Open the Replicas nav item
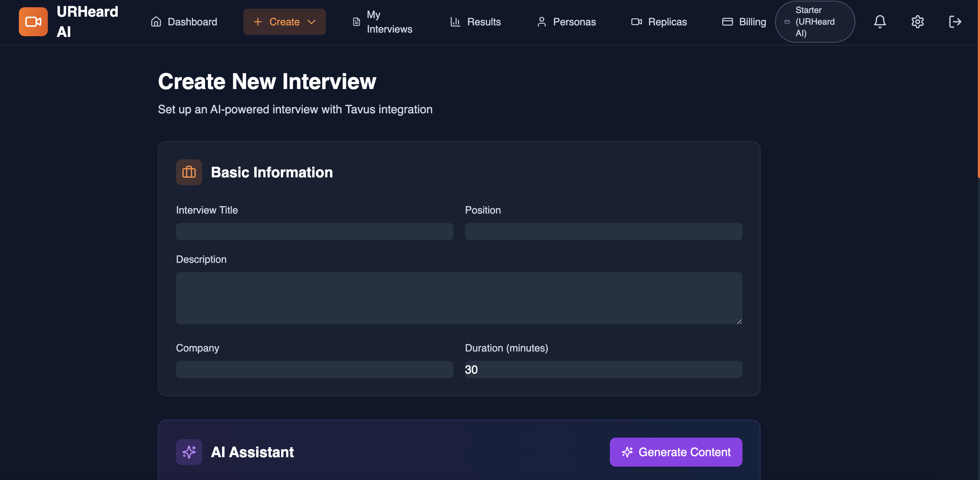 (659, 22)
